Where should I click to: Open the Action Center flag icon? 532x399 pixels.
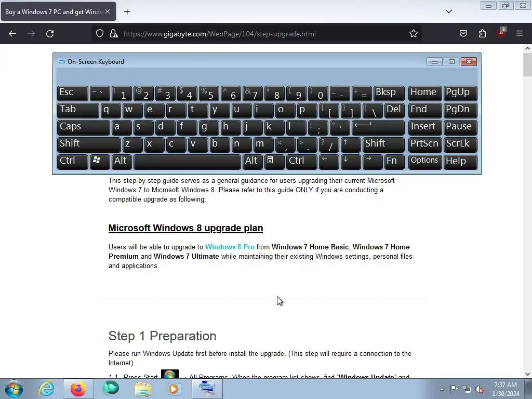(454, 389)
